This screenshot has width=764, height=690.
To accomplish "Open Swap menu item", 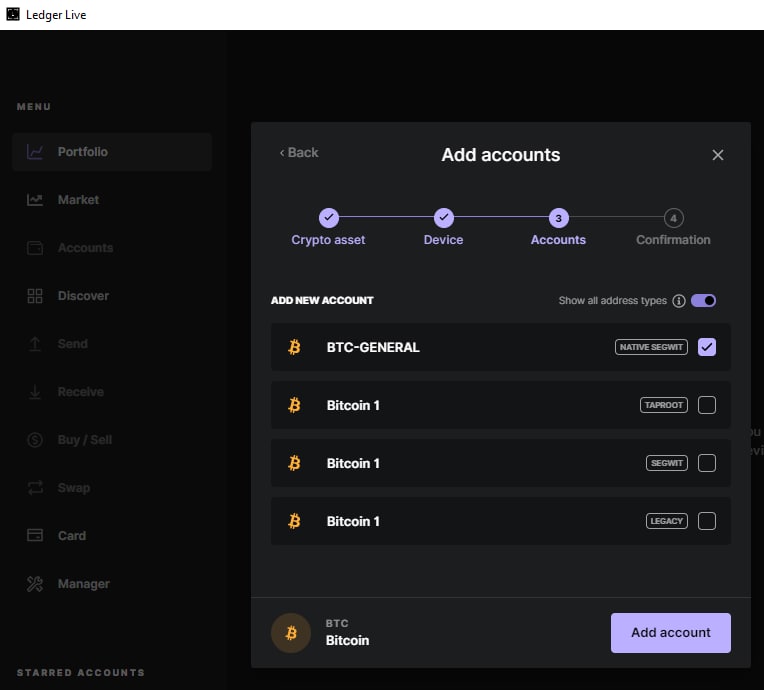I will [x=112, y=488].
